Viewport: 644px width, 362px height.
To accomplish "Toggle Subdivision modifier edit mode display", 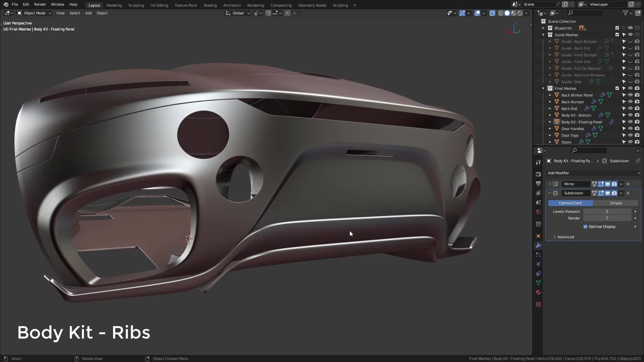I will pyautogui.click(x=601, y=193).
